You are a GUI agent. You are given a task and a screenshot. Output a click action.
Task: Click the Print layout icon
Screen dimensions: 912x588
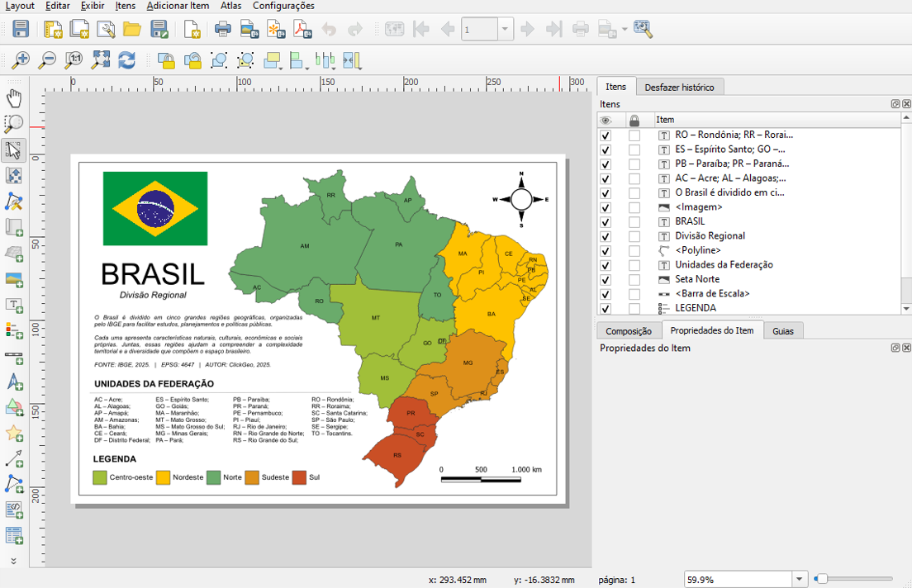pos(223,30)
